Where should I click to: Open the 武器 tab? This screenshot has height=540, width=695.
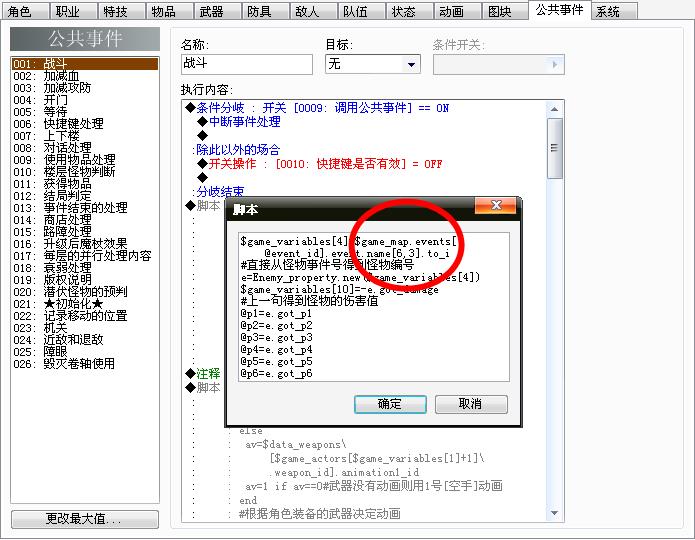218,11
